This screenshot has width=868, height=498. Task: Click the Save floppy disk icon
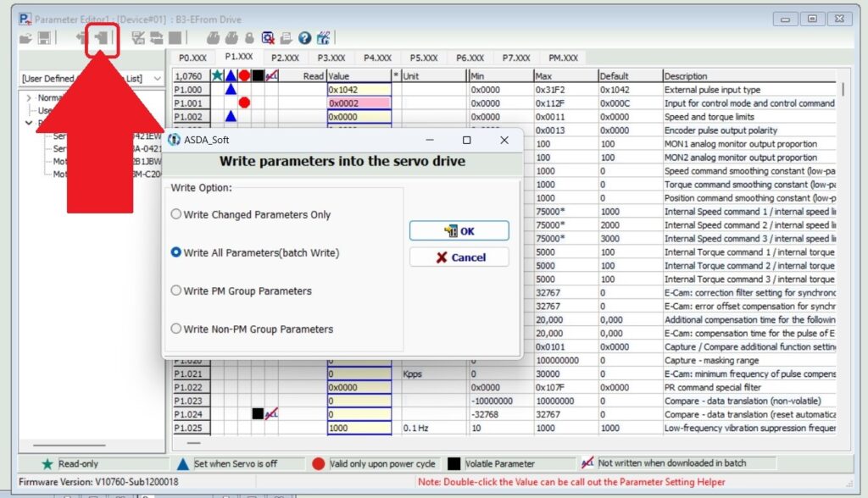(x=43, y=38)
